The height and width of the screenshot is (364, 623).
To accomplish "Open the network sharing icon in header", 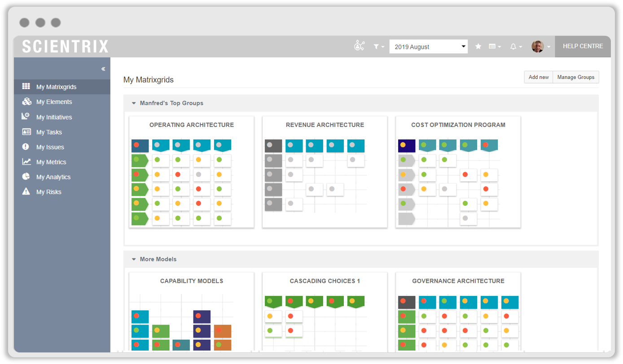I will 360,46.
